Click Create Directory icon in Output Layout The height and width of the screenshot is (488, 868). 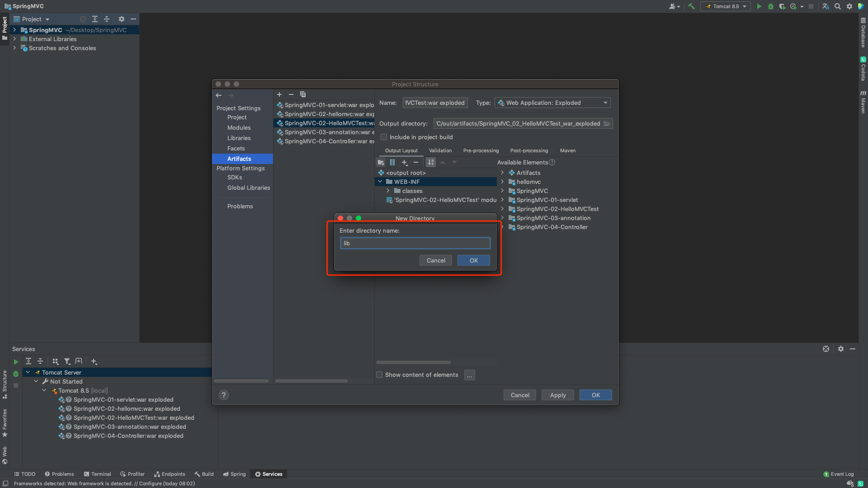[381, 162]
